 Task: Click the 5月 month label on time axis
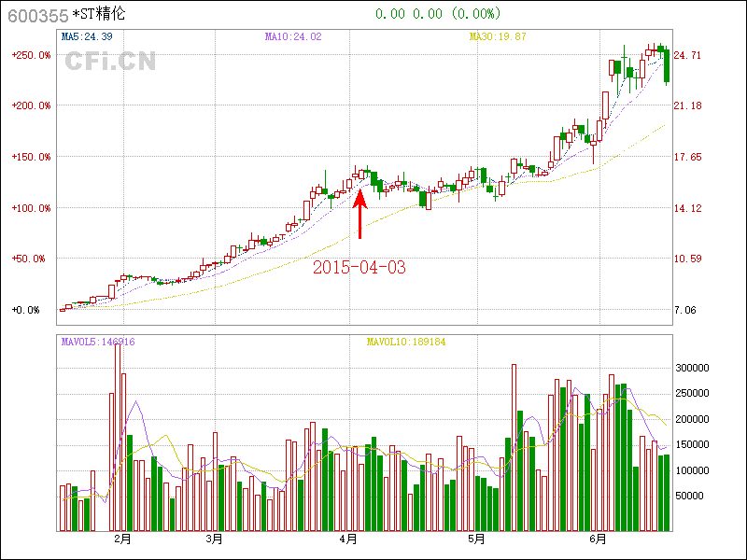476,539
